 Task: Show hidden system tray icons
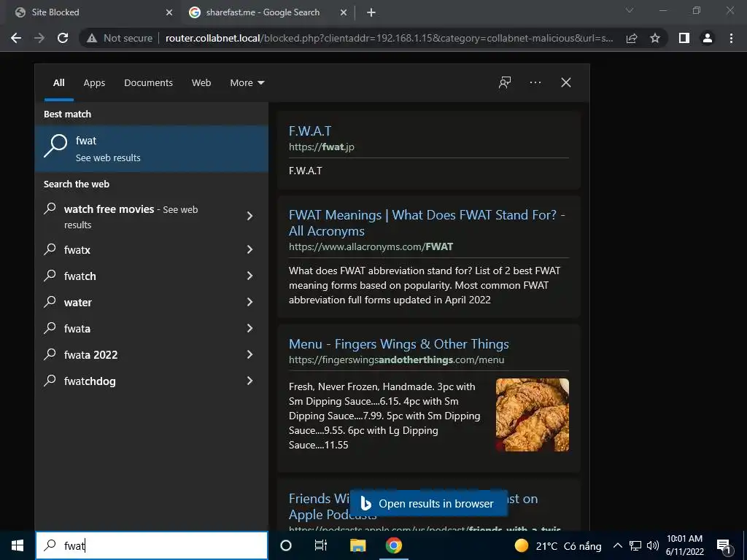point(617,545)
